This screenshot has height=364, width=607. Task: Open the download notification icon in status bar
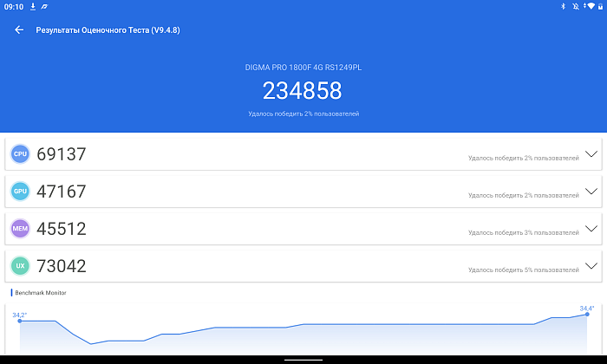click(33, 7)
